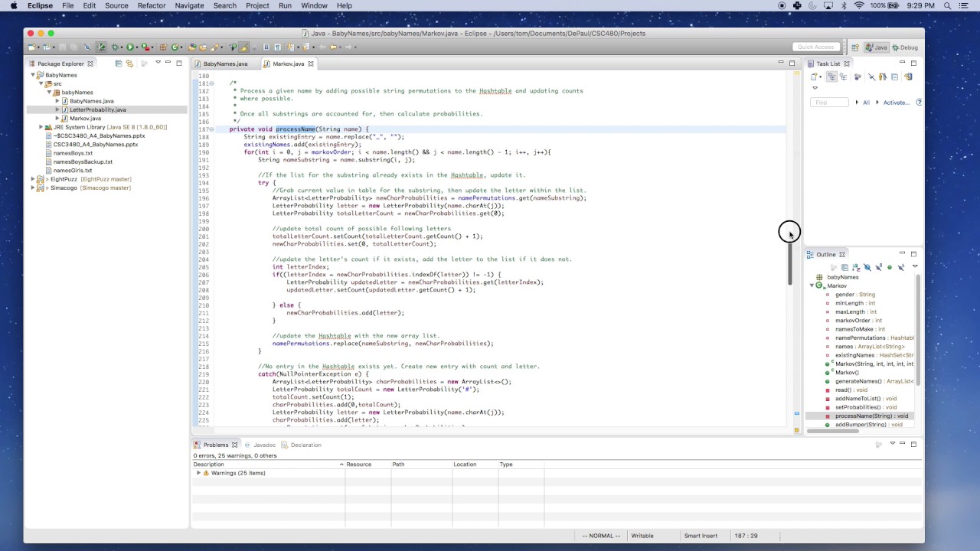Click the Task List help icon
Screen dimensions: 980x551
[x=919, y=103]
